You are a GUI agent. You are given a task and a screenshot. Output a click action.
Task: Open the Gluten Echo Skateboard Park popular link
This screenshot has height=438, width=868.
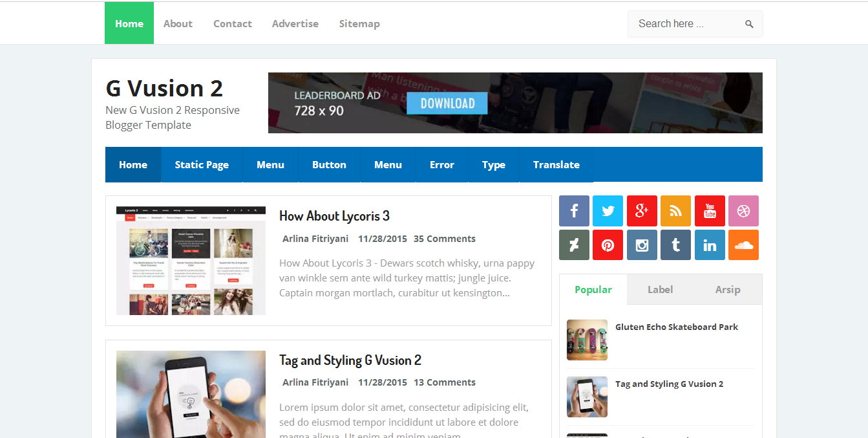tap(677, 327)
